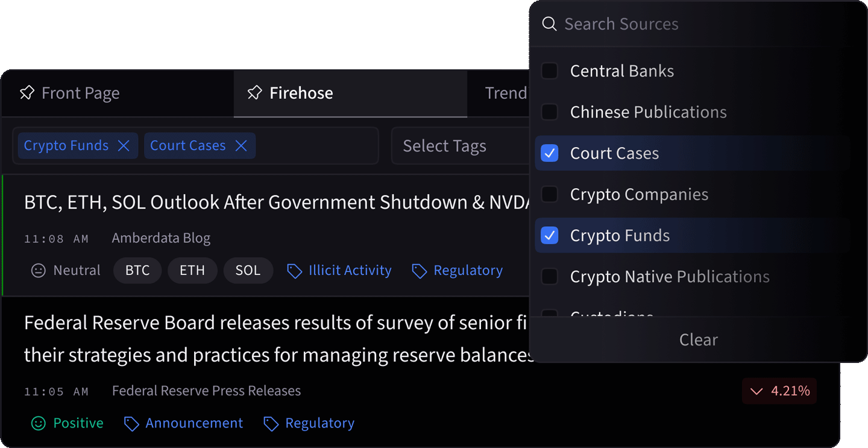Click the magnifying glass in Search Sources
This screenshot has height=448, width=868.
pyautogui.click(x=549, y=24)
